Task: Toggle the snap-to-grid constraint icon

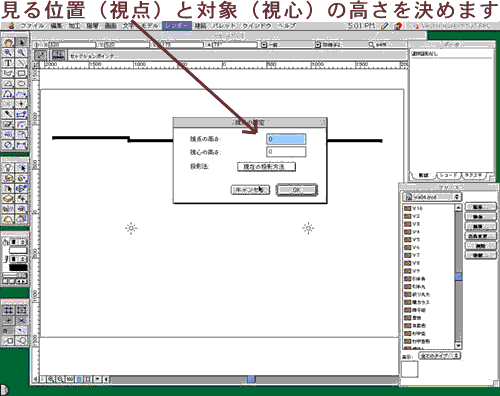Action: 8,310
